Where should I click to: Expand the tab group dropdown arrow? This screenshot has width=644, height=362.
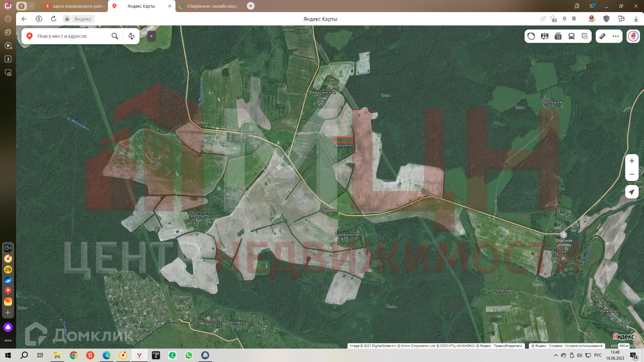[31, 6]
